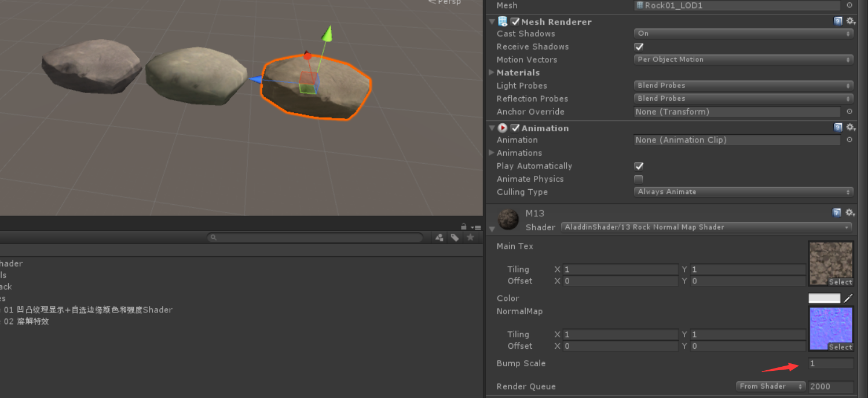Expand the Materials section
Viewport: 868px width, 398px height.
[491, 72]
